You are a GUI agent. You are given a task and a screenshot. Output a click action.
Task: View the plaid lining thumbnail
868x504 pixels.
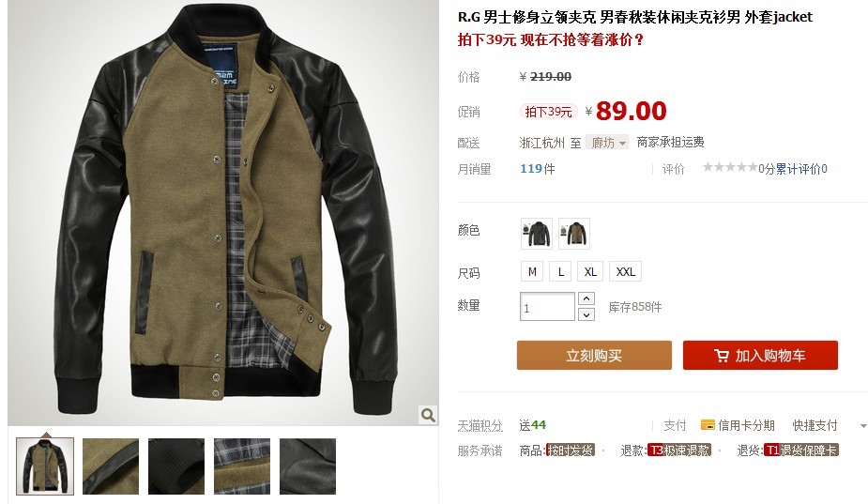tap(242, 466)
